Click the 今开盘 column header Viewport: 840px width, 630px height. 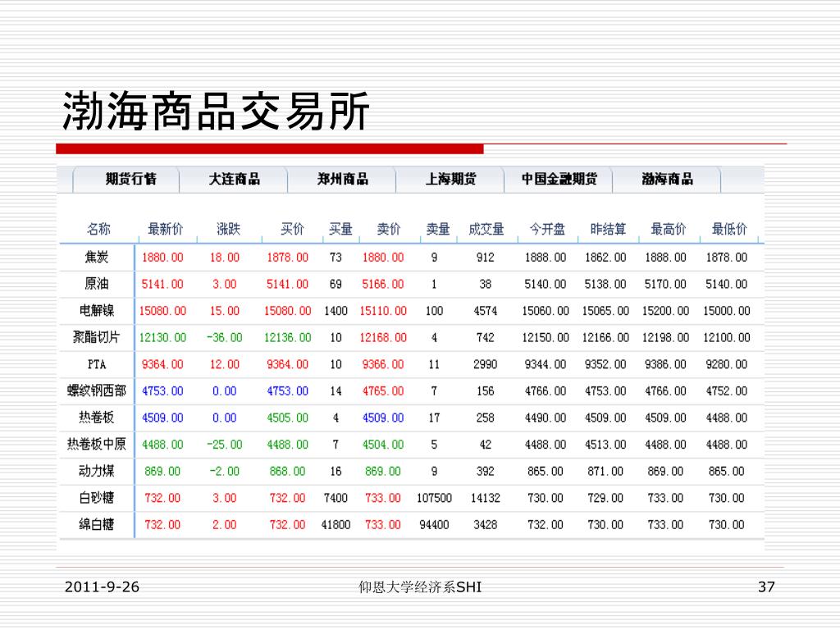pyautogui.click(x=547, y=230)
